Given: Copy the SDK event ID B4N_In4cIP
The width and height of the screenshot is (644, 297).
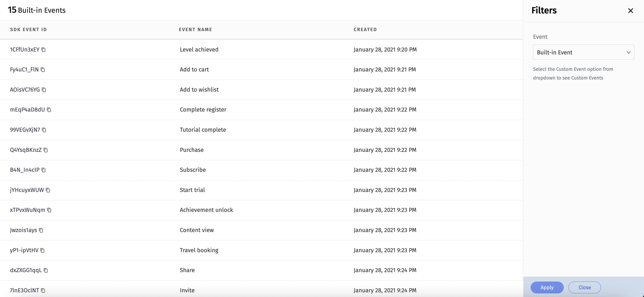Looking at the screenshot, I should [x=43, y=170].
